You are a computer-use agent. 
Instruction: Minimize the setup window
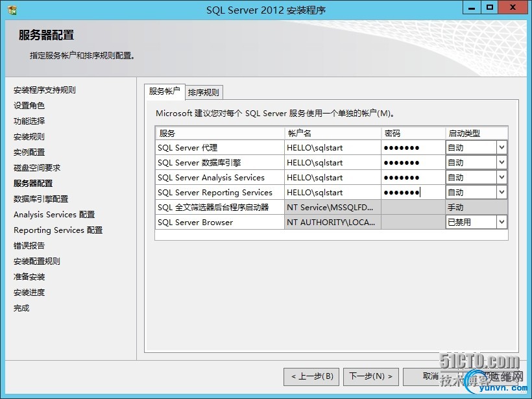coord(472,8)
